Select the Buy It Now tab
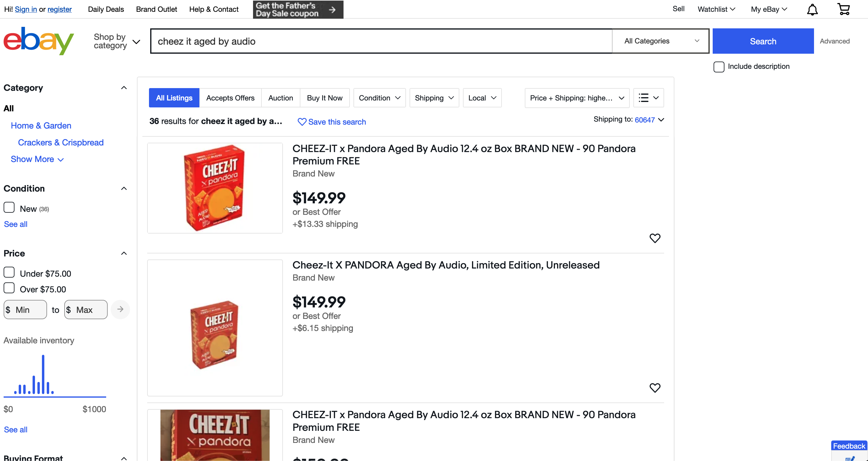 tap(325, 98)
